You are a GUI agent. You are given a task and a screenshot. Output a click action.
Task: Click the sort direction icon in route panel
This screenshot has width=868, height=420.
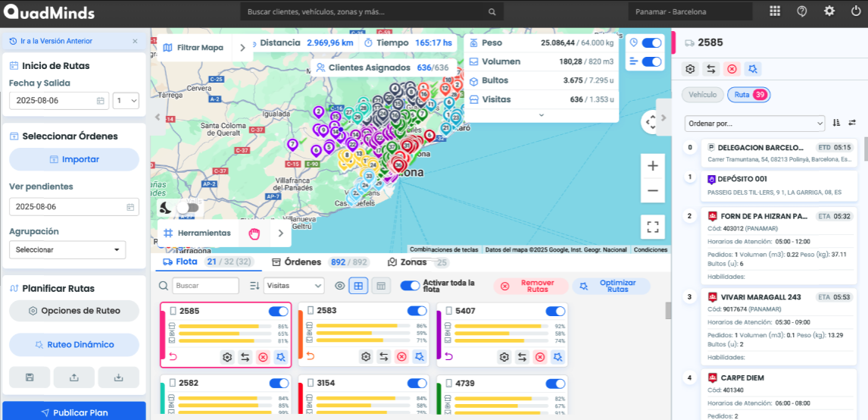[x=836, y=123]
